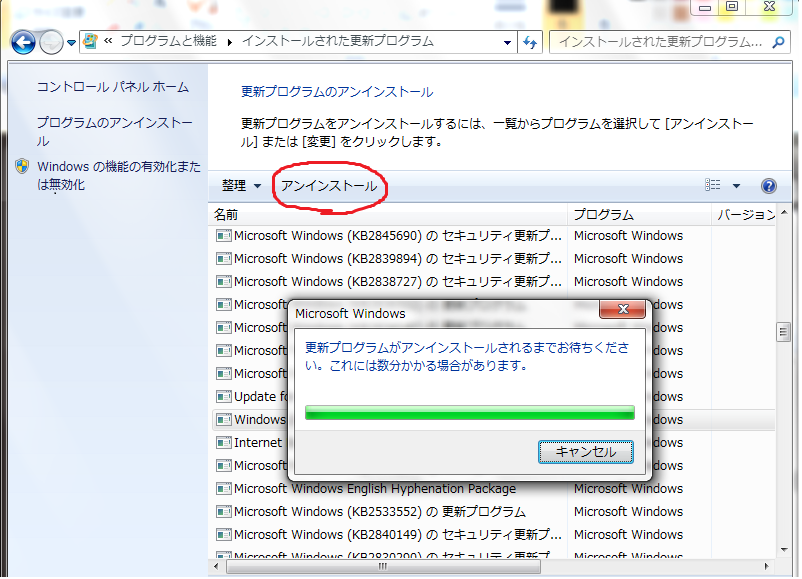Click the list's scroll down arrow
Viewport: 802px width, 579px height.
(x=784, y=550)
